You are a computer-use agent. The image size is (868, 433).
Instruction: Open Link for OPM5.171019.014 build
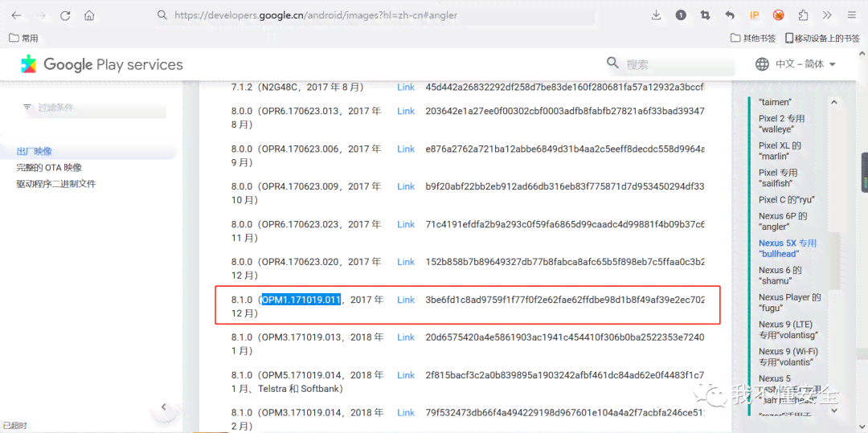pos(406,375)
